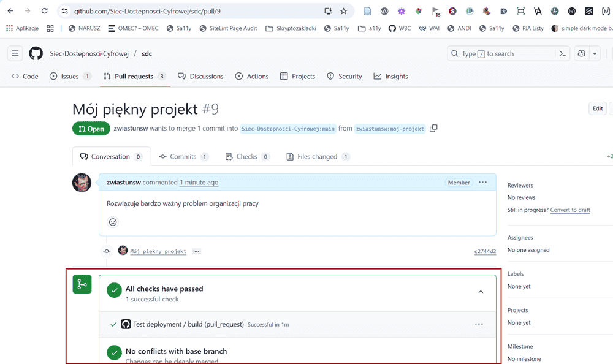Open the hamburger navigation menu

point(15,53)
